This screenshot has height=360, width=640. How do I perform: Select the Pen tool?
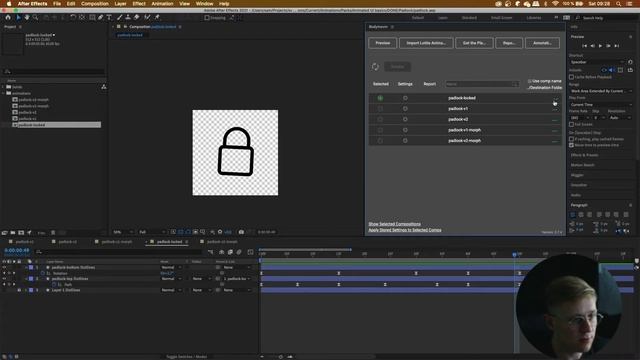click(100, 18)
